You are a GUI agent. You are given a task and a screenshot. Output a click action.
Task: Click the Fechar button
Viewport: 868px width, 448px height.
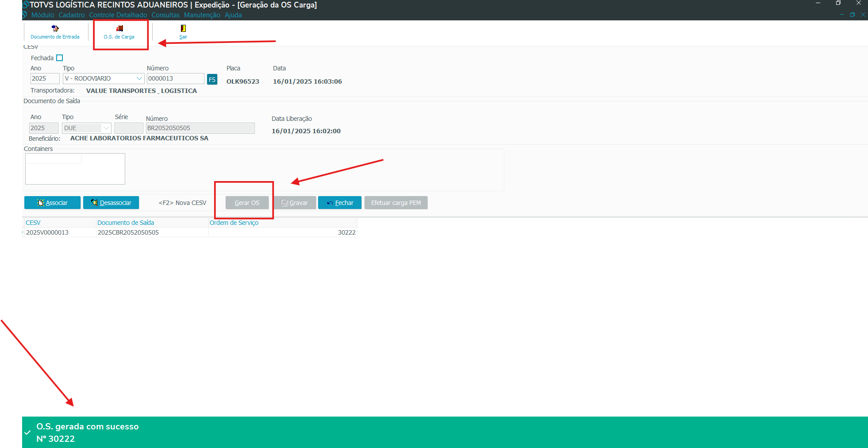point(340,203)
